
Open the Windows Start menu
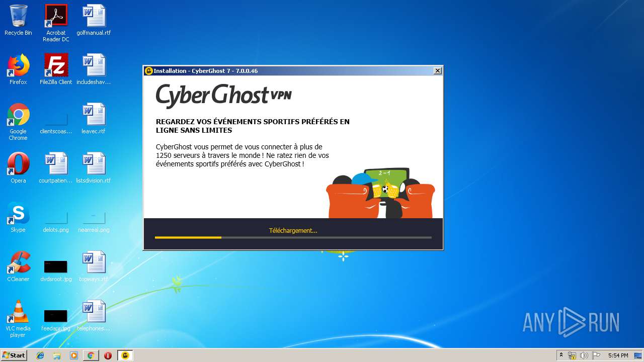(14, 355)
